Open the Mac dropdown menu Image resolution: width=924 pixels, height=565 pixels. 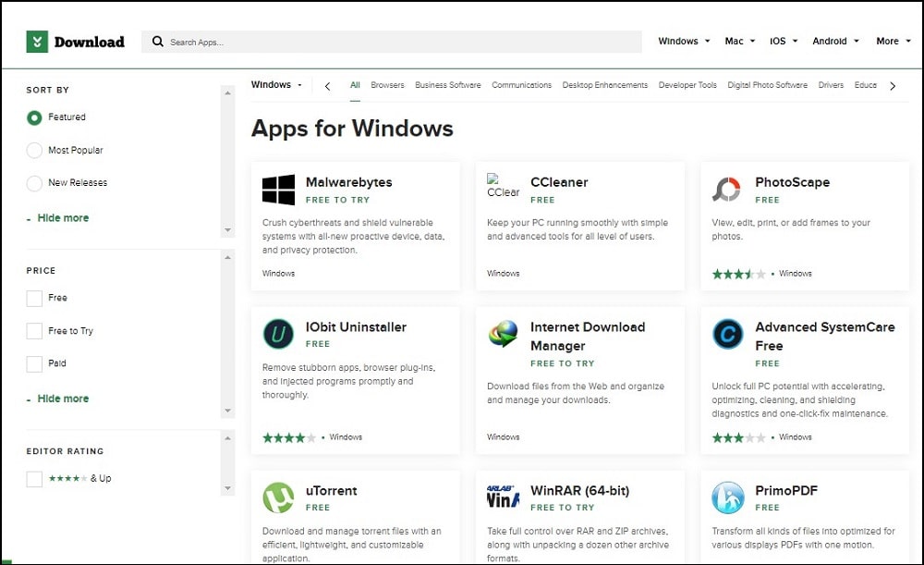[739, 42]
